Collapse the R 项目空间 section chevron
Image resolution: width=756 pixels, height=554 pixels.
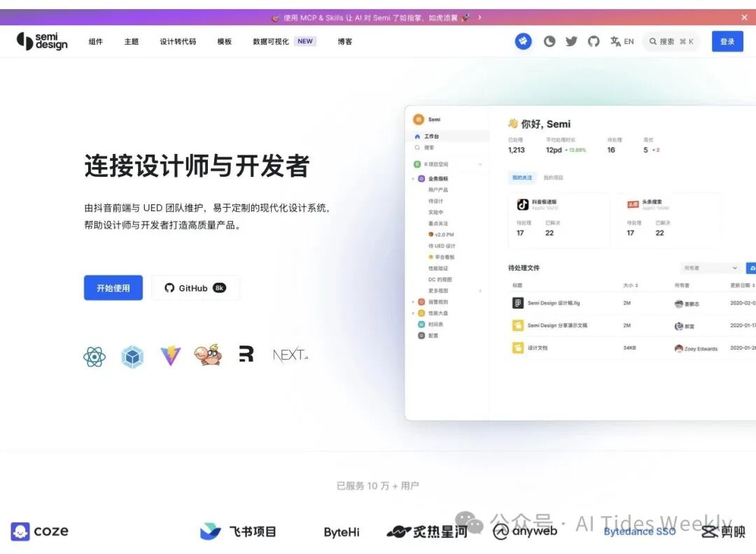(481, 164)
